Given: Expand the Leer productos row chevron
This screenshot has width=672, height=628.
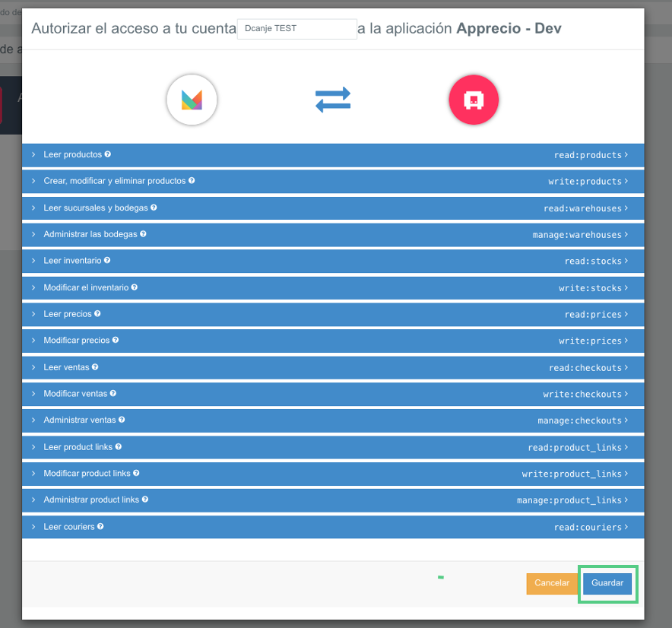Looking at the screenshot, I should coord(33,154).
